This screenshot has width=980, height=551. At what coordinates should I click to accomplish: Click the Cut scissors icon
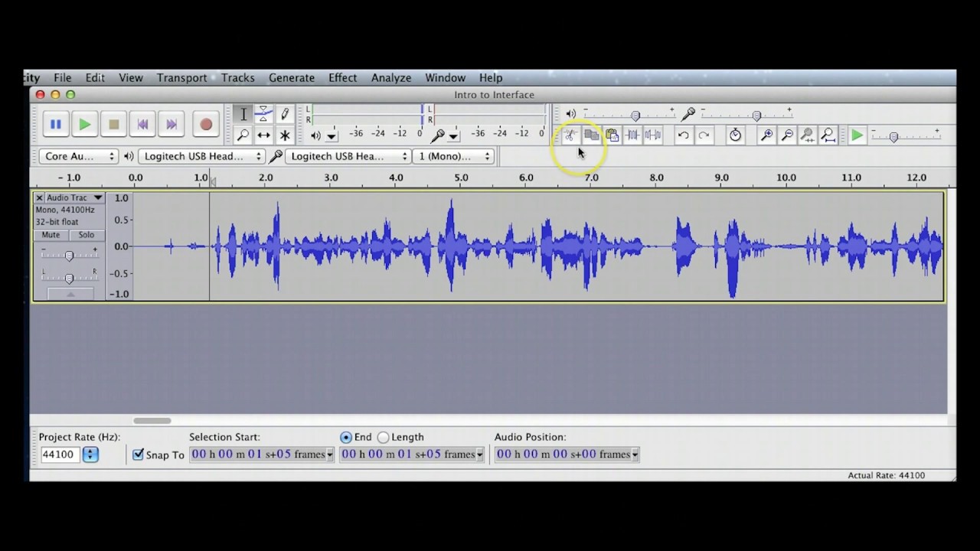[x=570, y=135]
